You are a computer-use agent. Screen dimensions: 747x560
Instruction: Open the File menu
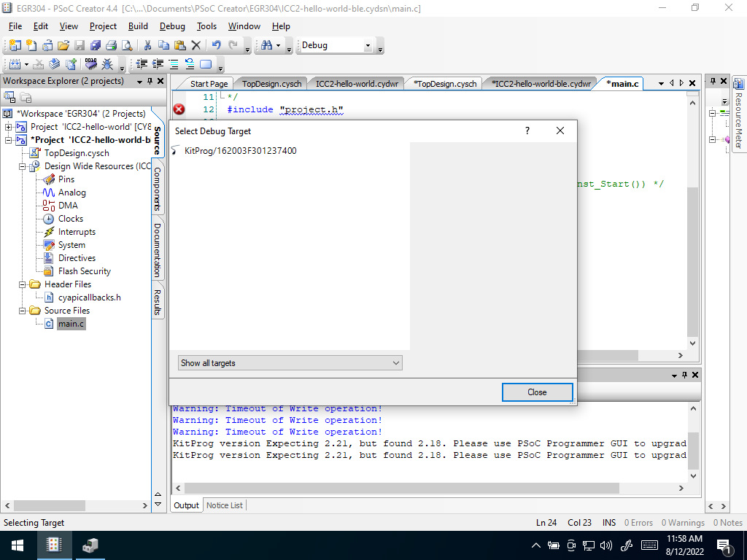click(15, 26)
